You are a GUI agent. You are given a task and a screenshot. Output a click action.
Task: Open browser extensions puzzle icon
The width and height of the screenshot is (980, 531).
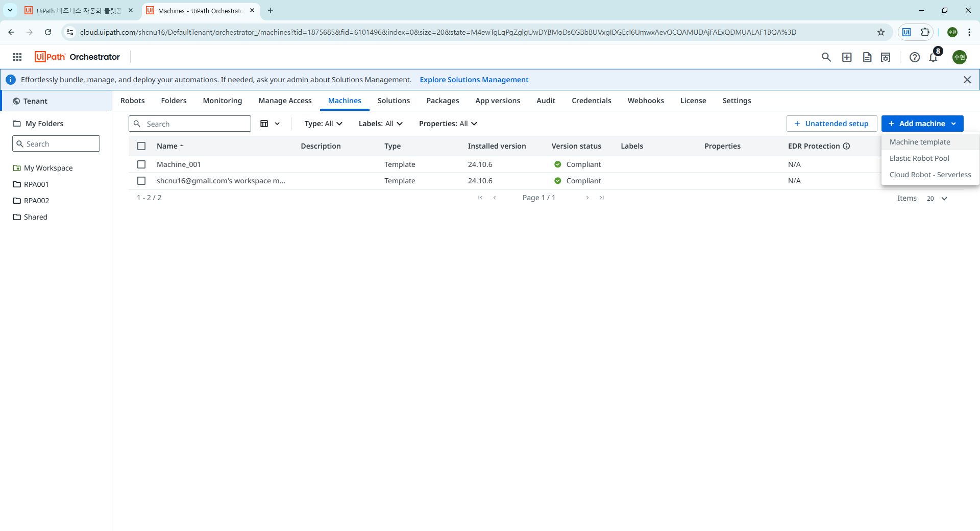(925, 32)
